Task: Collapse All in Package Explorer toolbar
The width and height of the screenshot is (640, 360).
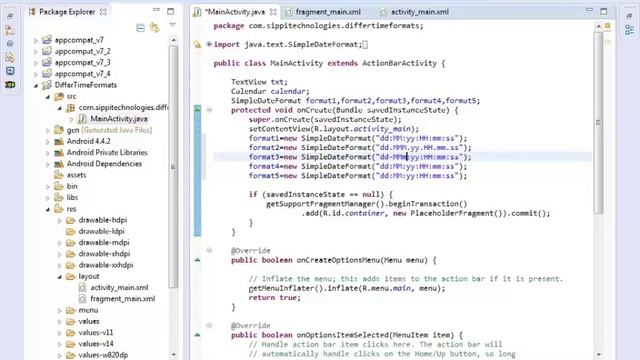Action: [x=140, y=28]
